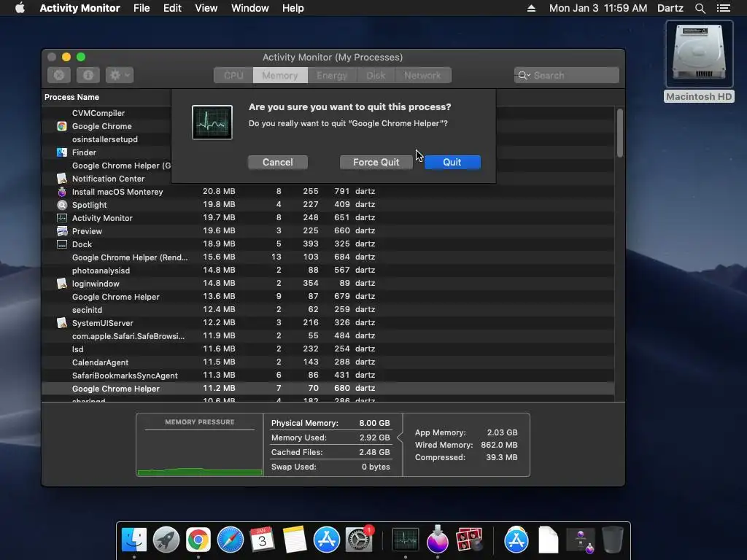
Task: Open the Edit menu
Action: [172, 8]
